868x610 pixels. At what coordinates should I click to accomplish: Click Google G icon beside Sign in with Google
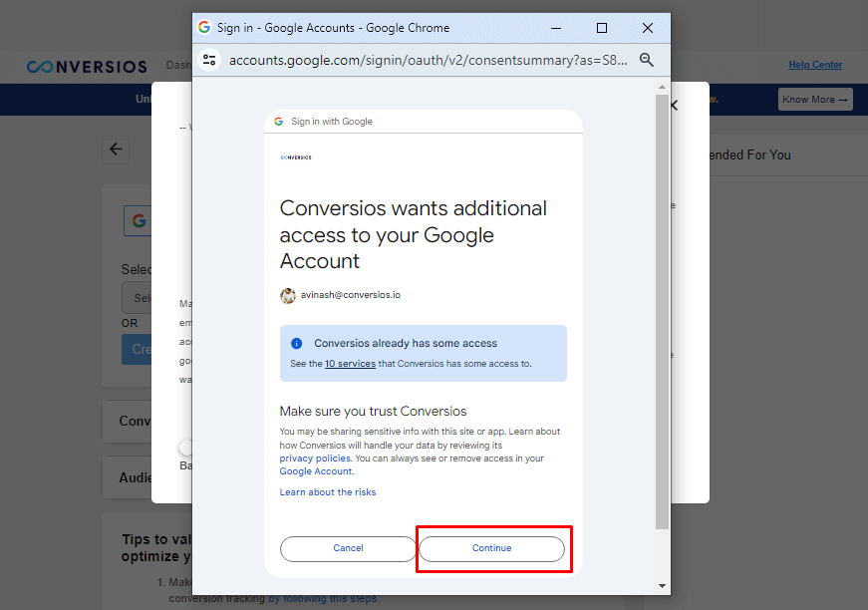point(278,122)
